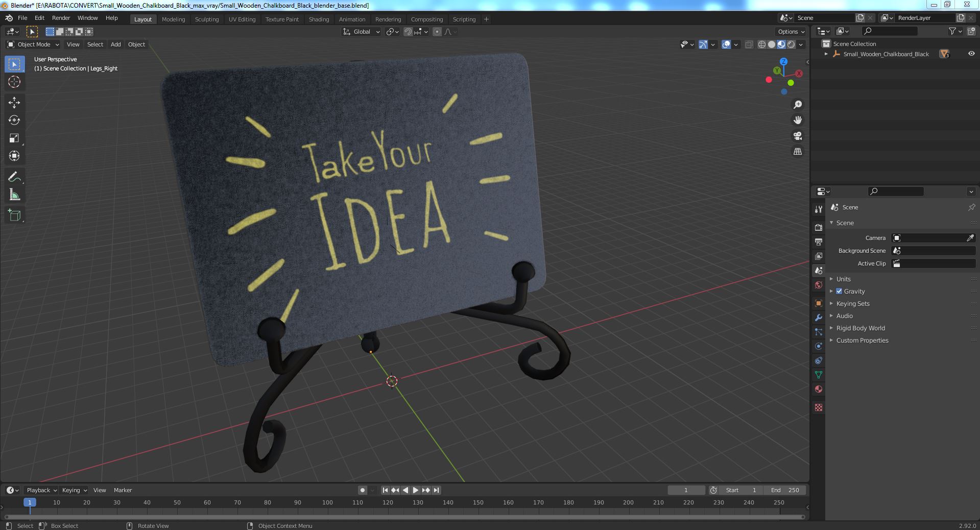Select the Add Cube tool
The height and width of the screenshot is (530, 980).
coord(14,215)
